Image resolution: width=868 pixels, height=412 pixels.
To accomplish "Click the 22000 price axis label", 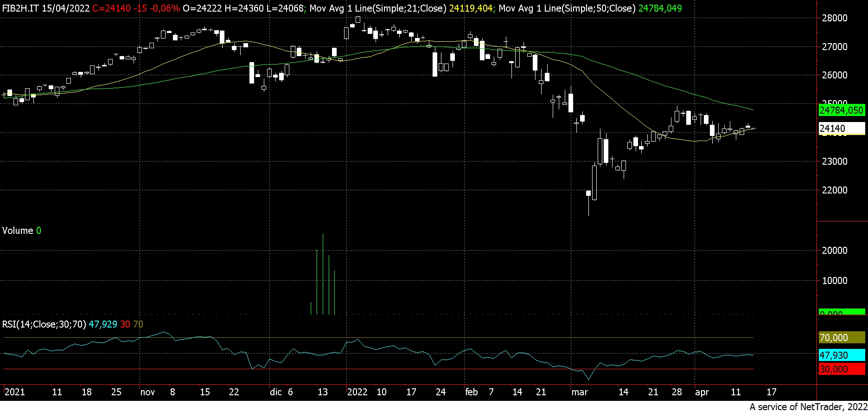I will [x=834, y=190].
